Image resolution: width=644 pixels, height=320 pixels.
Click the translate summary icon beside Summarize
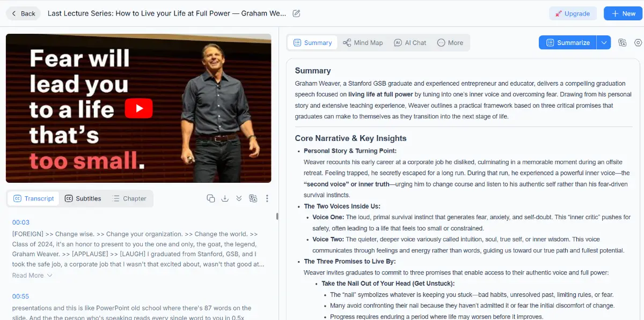tap(623, 43)
